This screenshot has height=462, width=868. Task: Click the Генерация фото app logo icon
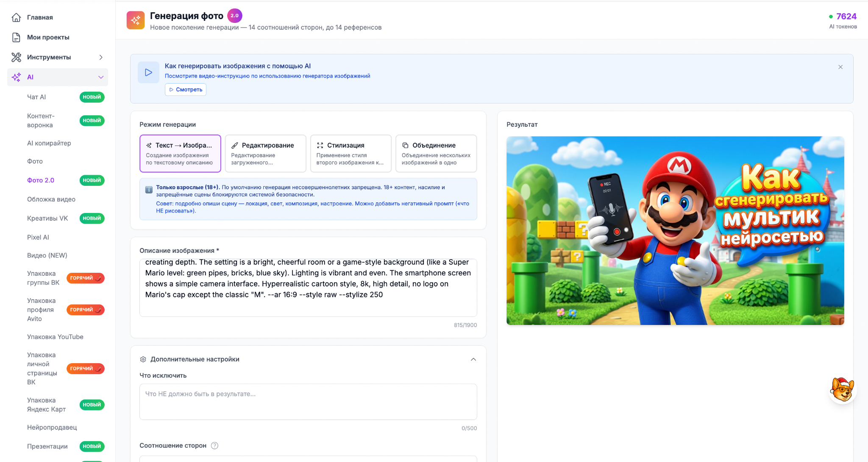pyautogui.click(x=136, y=20)
